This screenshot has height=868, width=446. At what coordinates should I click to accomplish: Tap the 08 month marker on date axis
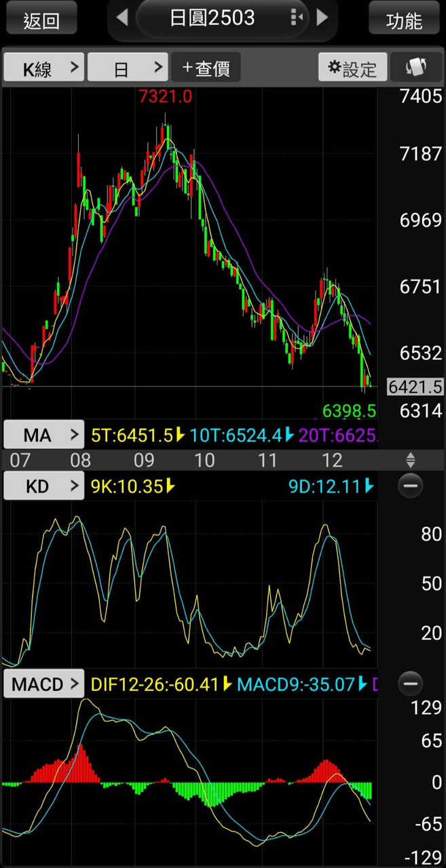pyautogui.click(x=80, y=460)
